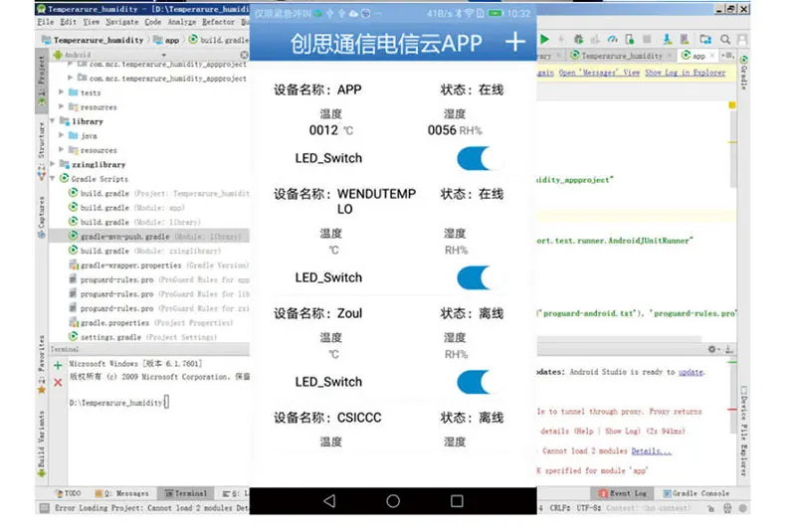The height and width of the screenshot is (532, 796).
Task: Open the Device File Explorer side panel
Action: pos(743,432)
